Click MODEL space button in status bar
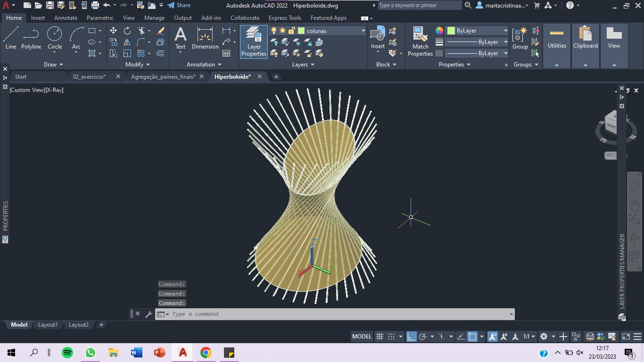The height and width of the screenshot is (362, 644). click(x=362, y=337)
